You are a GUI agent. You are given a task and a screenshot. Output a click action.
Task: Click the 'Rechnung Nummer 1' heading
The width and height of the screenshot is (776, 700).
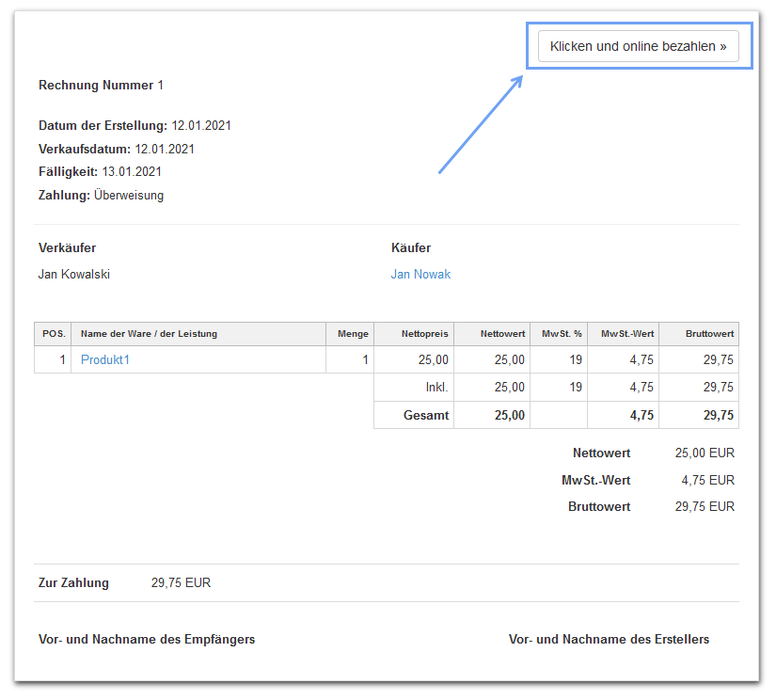click(101, 86)
